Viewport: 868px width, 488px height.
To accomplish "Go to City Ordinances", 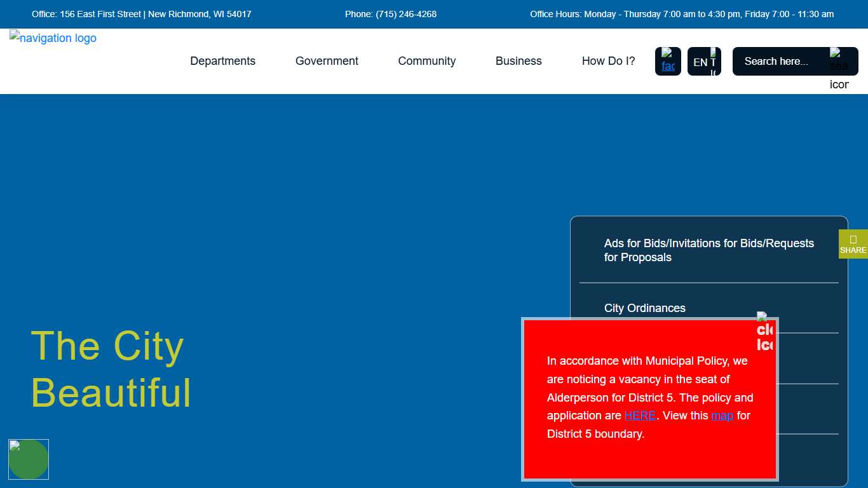I will [x=644, y=308].
